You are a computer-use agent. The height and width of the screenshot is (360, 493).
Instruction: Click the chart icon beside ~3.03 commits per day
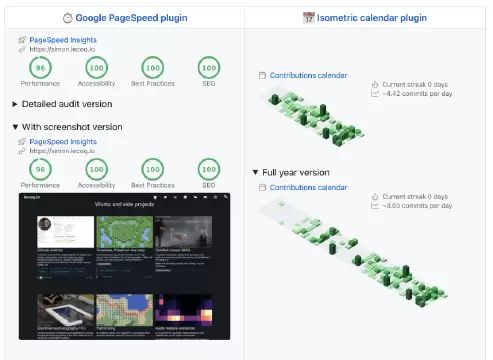(375, 206)
